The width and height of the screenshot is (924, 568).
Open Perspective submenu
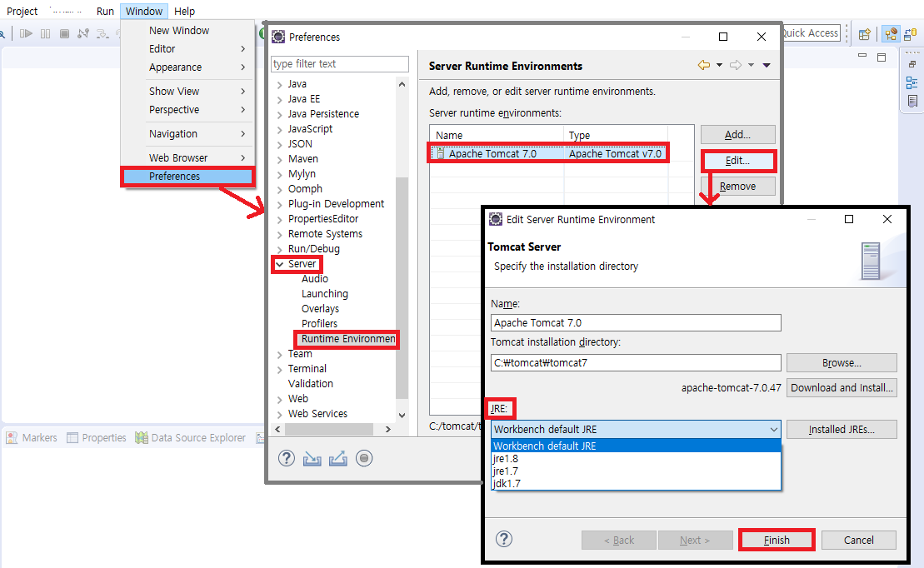point(187,110)
